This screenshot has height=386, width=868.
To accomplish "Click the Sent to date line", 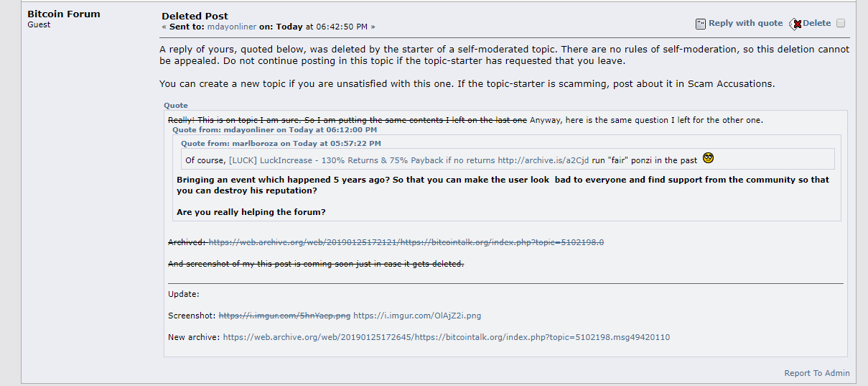I will tap(269, 27).
